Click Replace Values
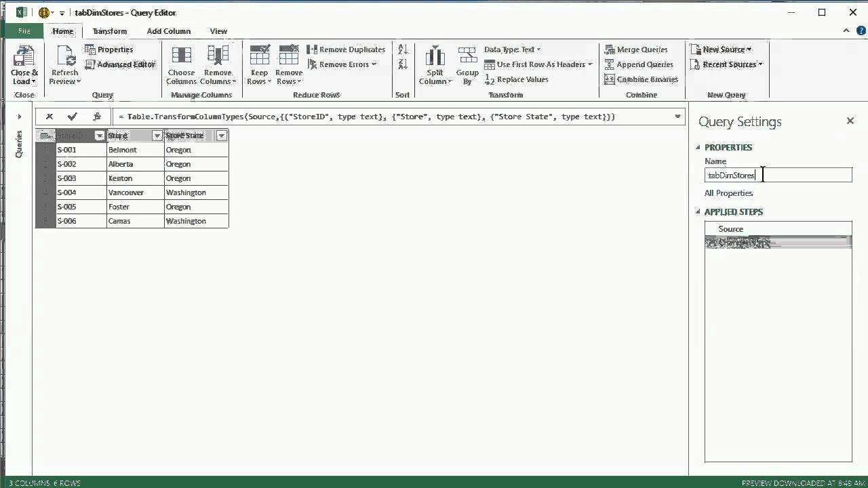This screenshot has width=868, height=488. (x=517, y=79)
